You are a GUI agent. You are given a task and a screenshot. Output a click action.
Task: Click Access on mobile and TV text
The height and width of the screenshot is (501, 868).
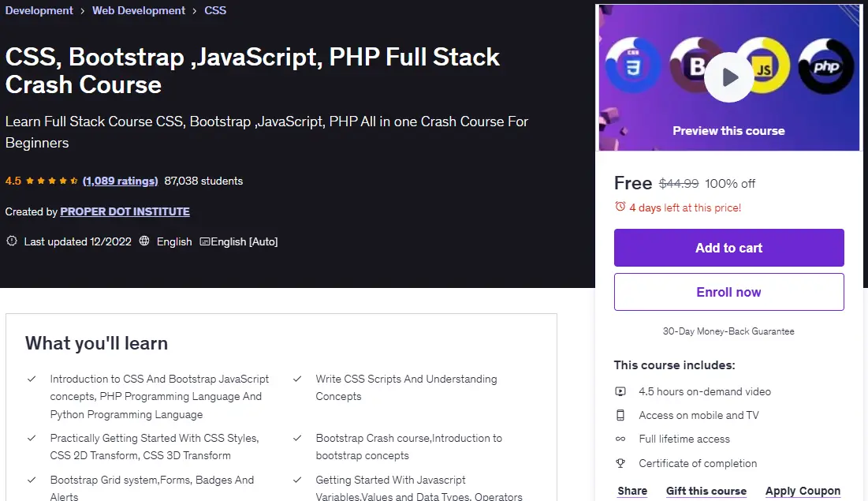[698, 415]
